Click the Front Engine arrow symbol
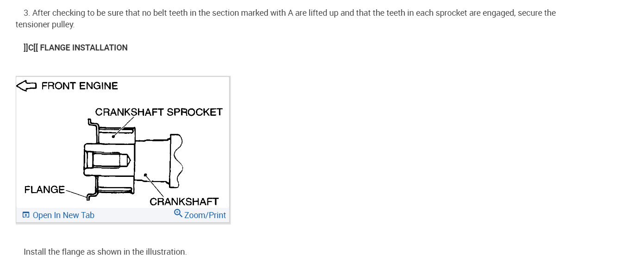644x263 pixels. click(26, 86)
